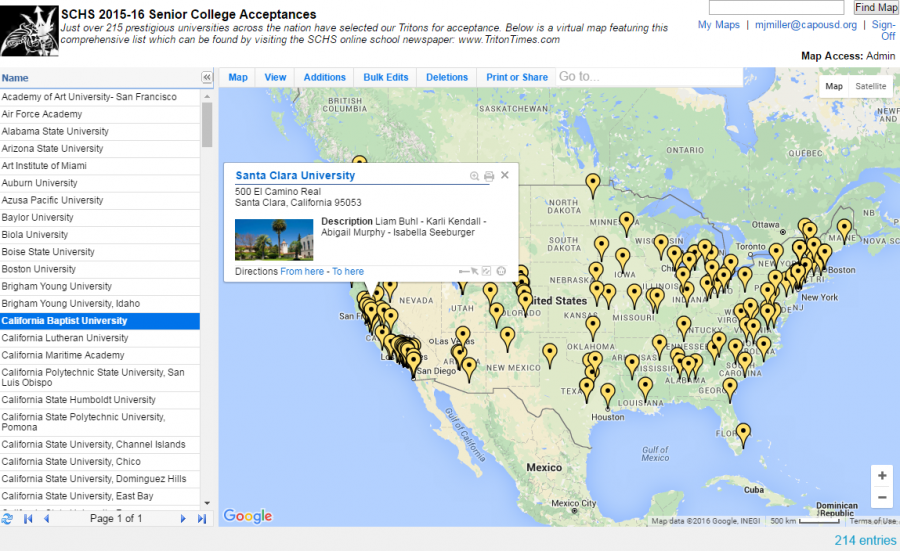Click the map pin near Las Vegas
Image resolution: width=900 pixels, height=551 pixels.
coord(463,337)
